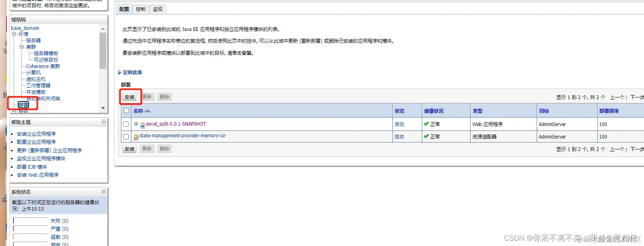Open the state-management-provider-memory-rar deployment link
This screenshot has width=644, height=246.
(x=183, y=136)
